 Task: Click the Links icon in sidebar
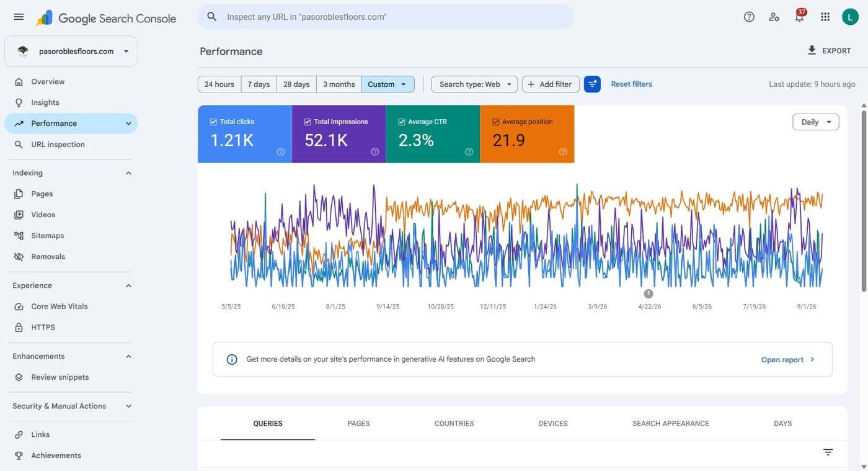19,434
